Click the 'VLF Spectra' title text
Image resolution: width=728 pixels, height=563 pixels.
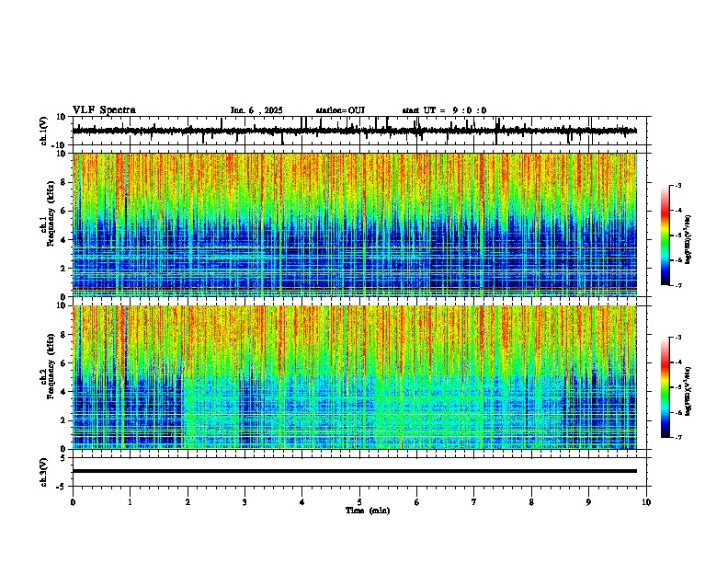pos(104,110)
